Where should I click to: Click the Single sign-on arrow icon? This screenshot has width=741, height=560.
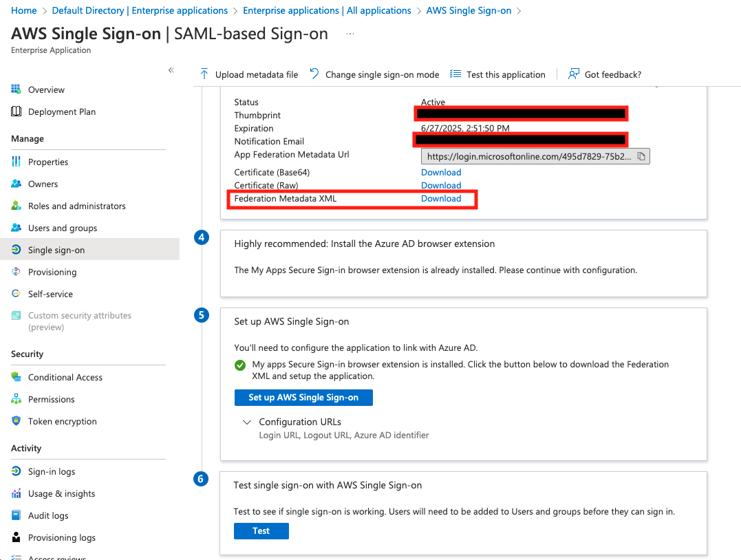pyautogui.click(x=16, y=250)
